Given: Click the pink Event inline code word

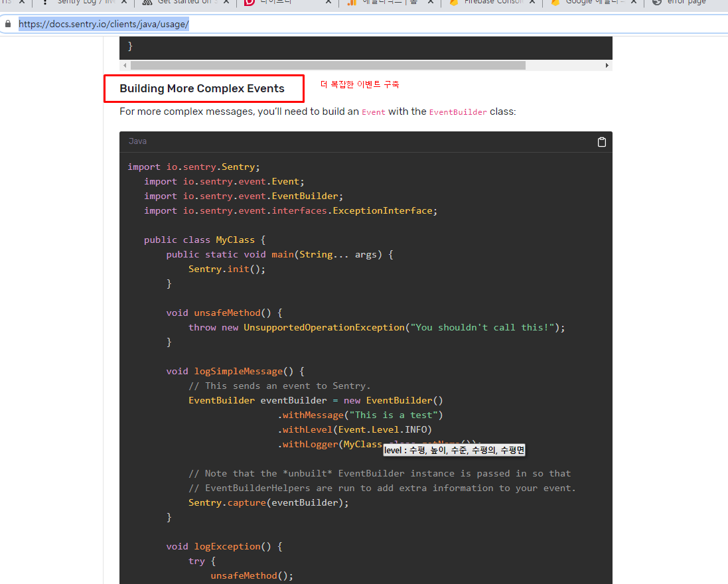Looking at the screenshot, I should click(373, 112).
